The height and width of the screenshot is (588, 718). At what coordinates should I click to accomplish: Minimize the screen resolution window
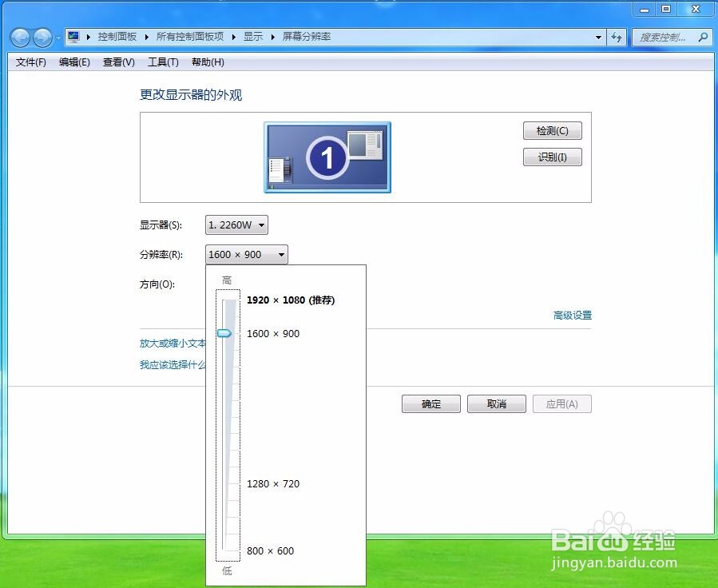point(645,9)
